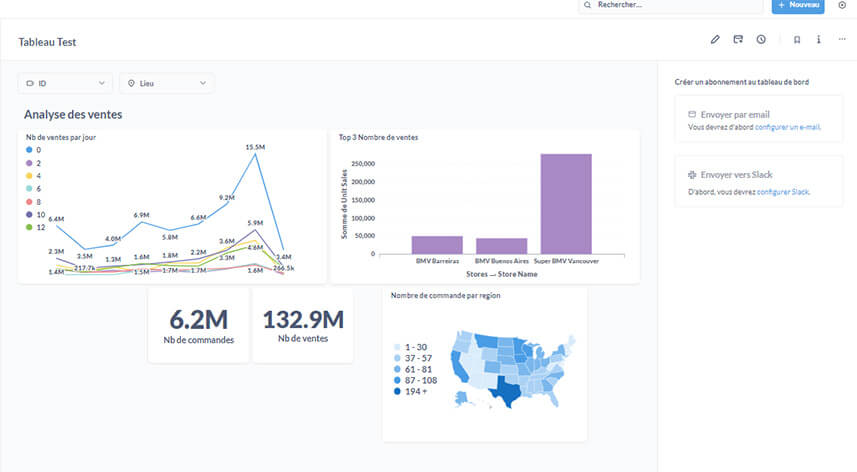
Task: Open the ID filter dropdown
Action: tap(65, 83)
